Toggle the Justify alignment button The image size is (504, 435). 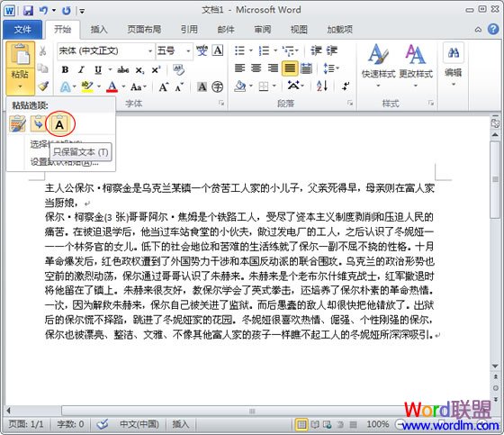[290, 68]
